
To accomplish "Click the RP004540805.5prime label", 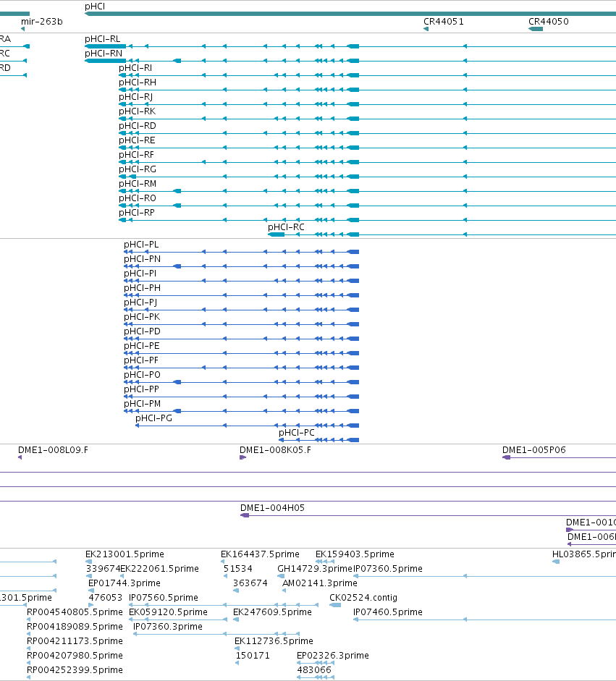I will click(x=75, y=612).
